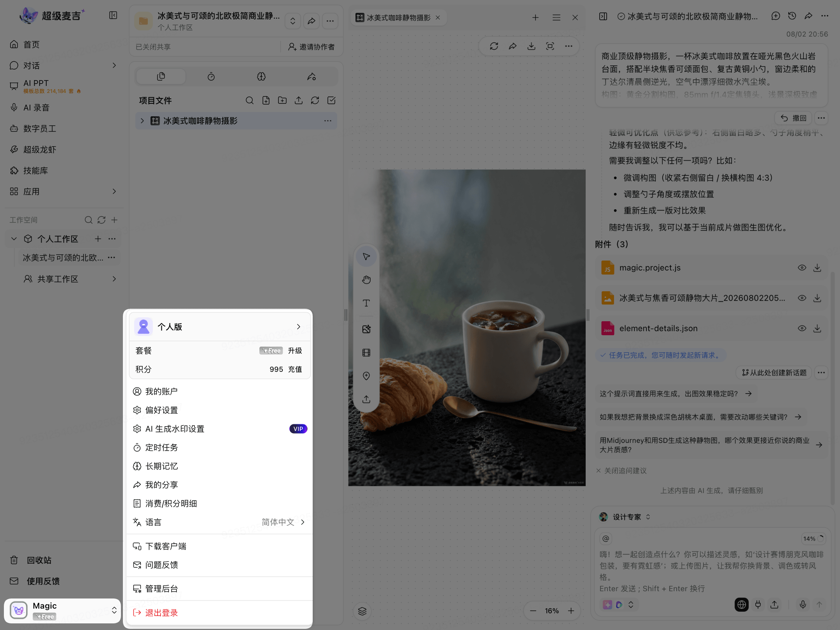Click the fit-to-screen focus icon in canvas toolbar
Screen dimensions: 840x630
click(550, 46)
